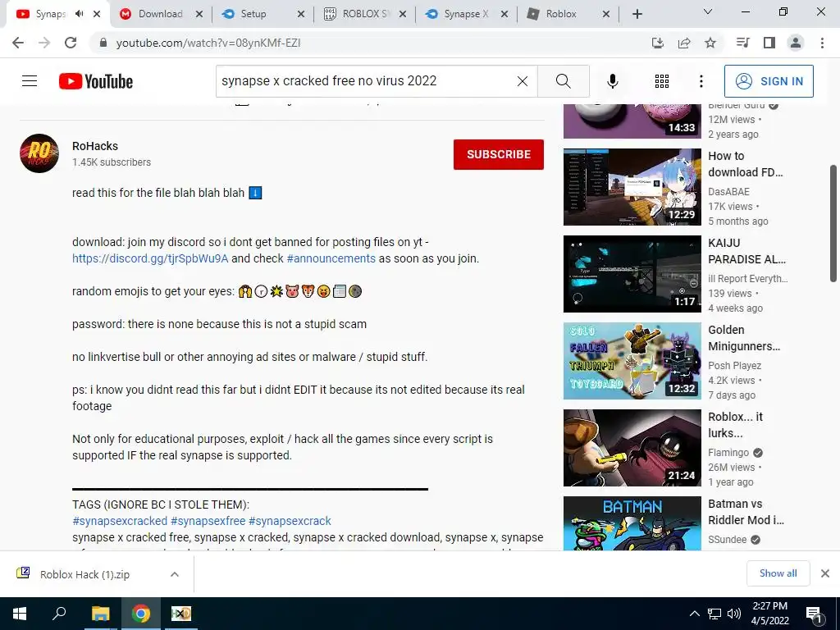Screen dimensions: 840x630
Task: Click the address bar URL
Action: [208, 43]
